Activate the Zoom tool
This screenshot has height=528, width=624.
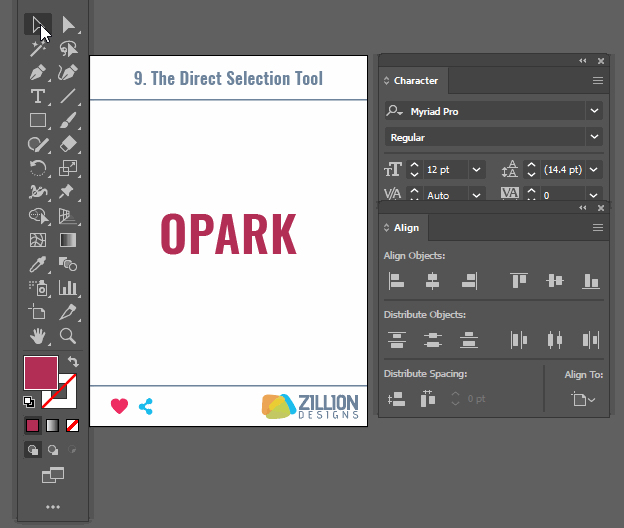click(x=68, y=336)
